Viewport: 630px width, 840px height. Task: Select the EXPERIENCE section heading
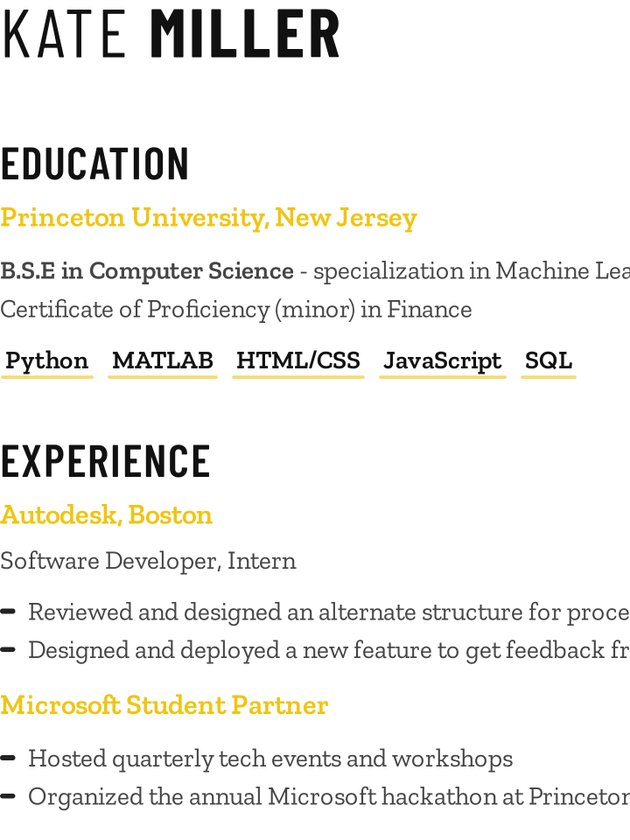[x=106, y=461]
